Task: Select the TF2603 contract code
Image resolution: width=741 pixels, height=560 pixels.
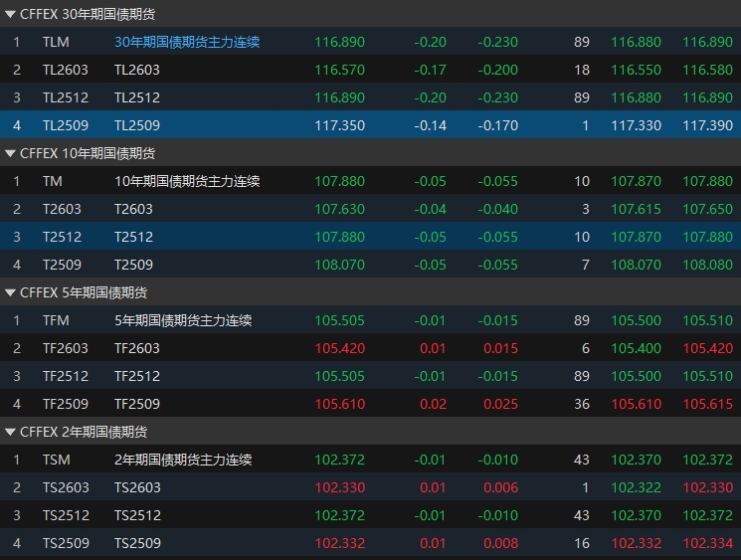Action: tap(66, 348)
